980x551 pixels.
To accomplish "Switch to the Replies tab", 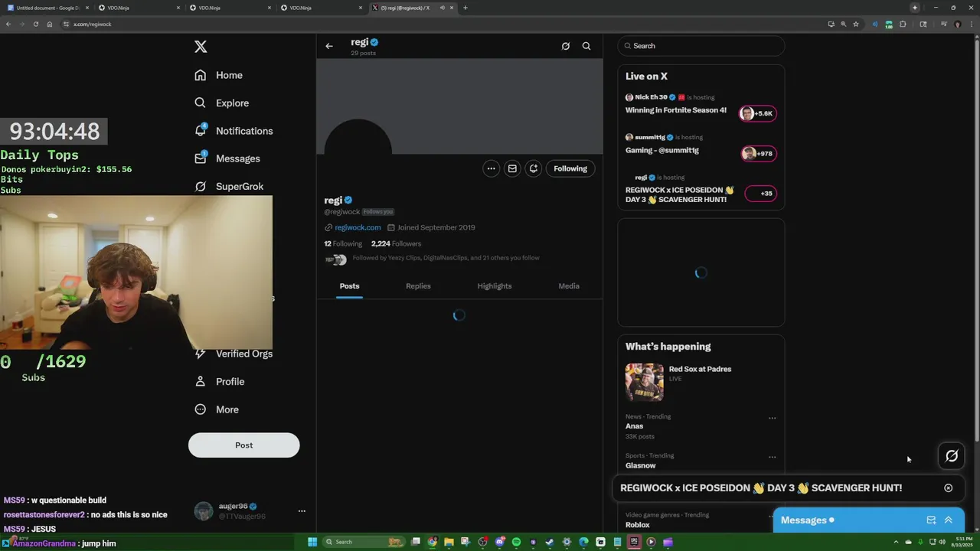I will click(x=418, y=286).
